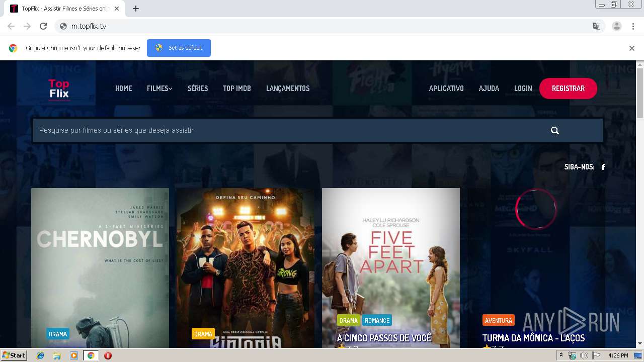Open the media player taskbar icon
The width and height of the screenshot is (644, 362).
click(x=74, y=355)
